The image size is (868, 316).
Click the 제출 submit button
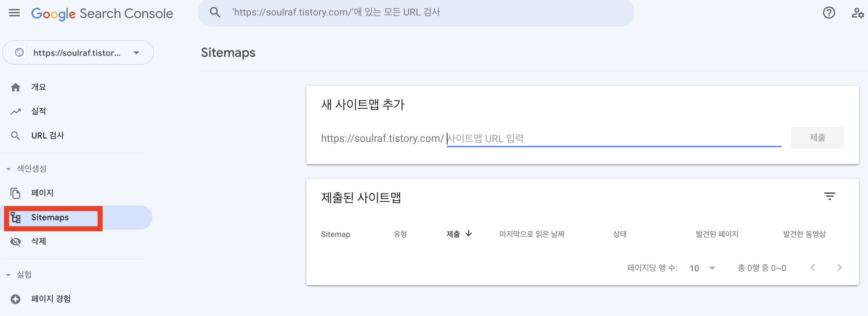817,137
